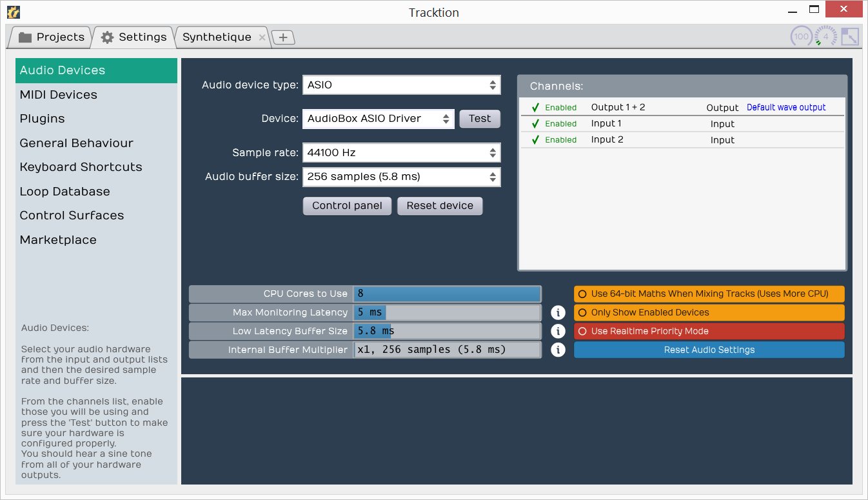Enable Use Realtime Priority Mode

click(x=709, y=331)
